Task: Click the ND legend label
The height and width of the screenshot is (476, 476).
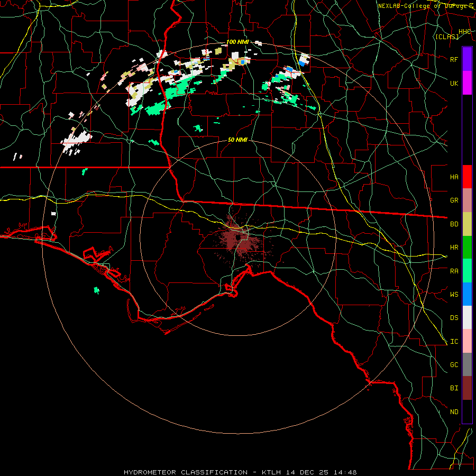Action: (454, 412)
